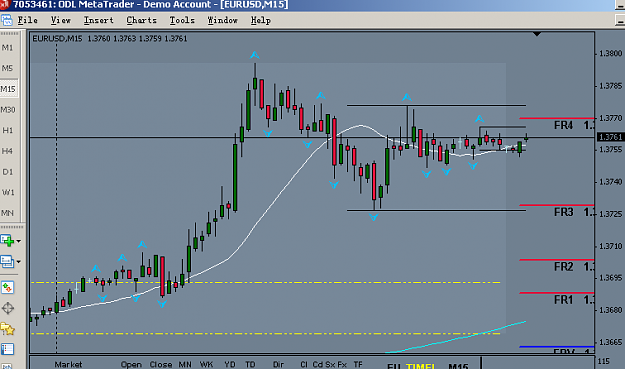Switch chart to M5 timeframe
This screenshot has height=369, width=625.
point(7,68)
